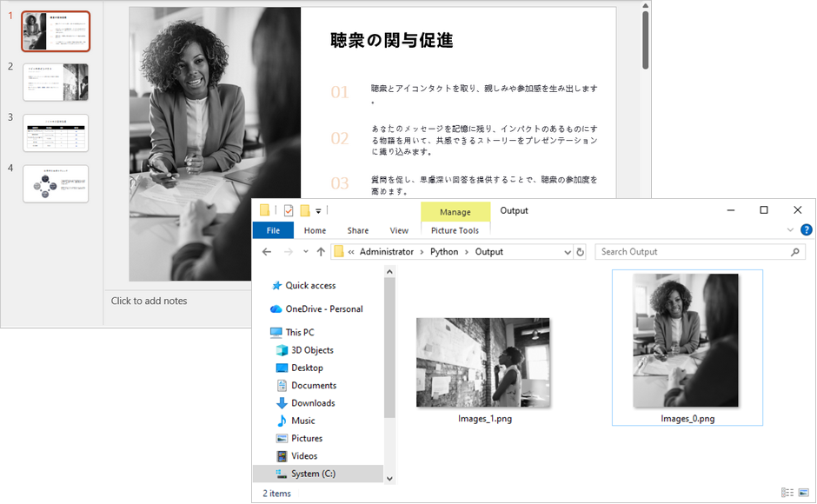The image size is (817, 504).
Task: Select slide 4 thumbnail with diagram
Action: click(x=56, y=183)
